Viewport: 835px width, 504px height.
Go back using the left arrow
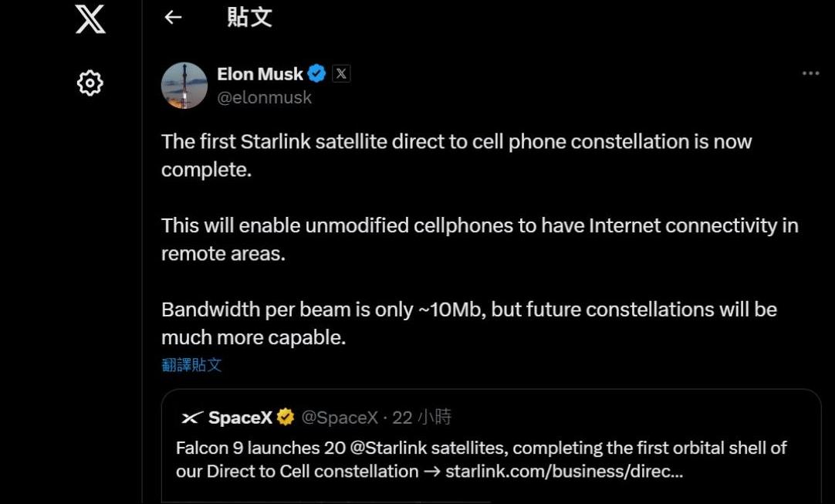coord(173,17)
